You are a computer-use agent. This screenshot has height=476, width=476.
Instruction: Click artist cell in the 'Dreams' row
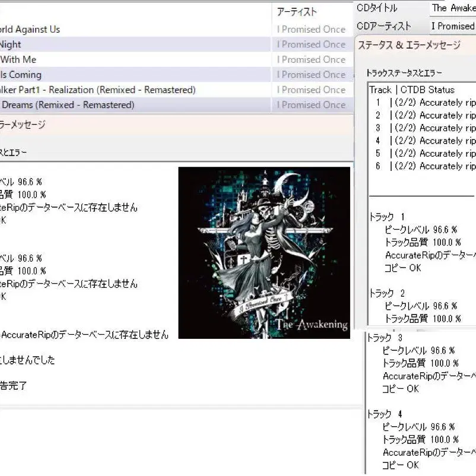(312, 105)
